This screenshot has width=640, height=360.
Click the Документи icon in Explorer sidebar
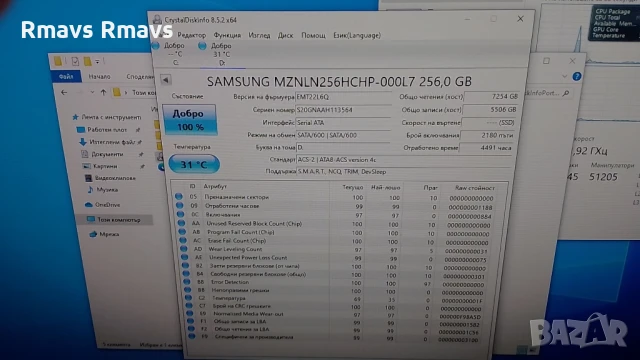coord(84,154)
